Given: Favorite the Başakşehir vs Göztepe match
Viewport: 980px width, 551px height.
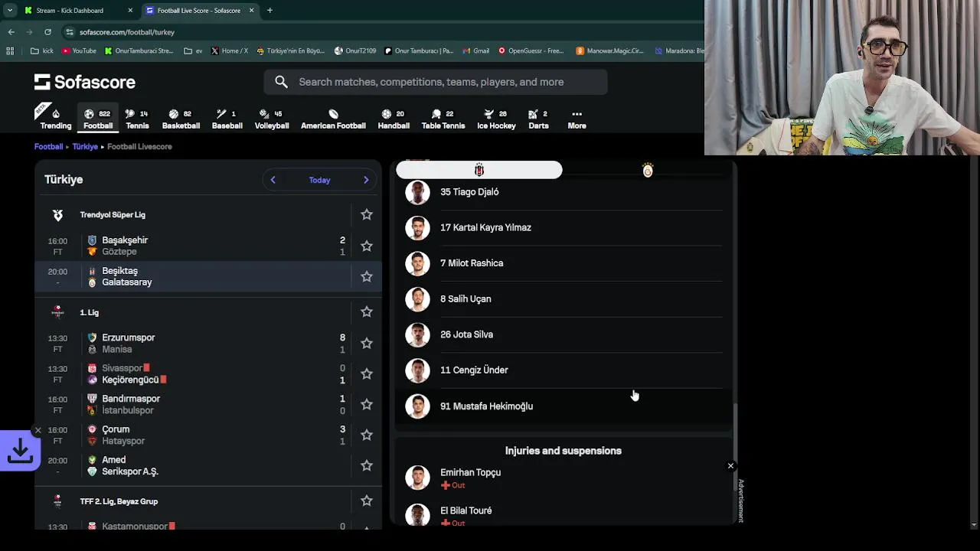Looking at the screenshot, I should pyautogui.click(x=367, y=246).
